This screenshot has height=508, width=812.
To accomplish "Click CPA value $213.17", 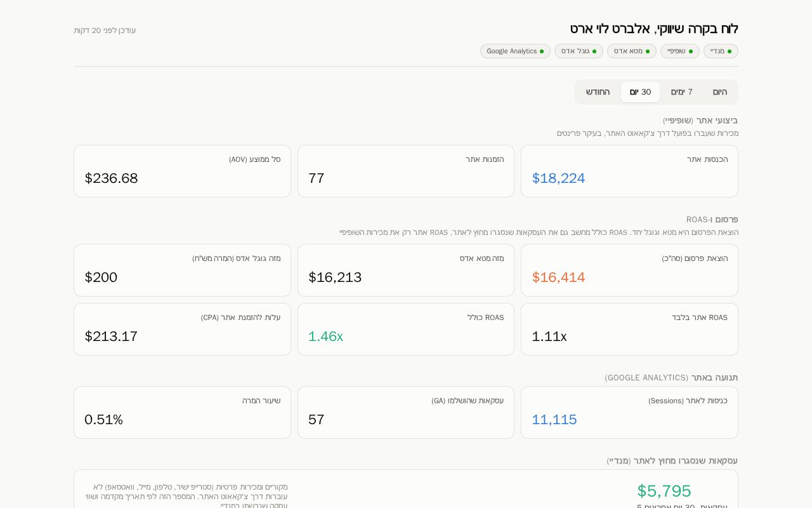I will (x=111, y=337).
